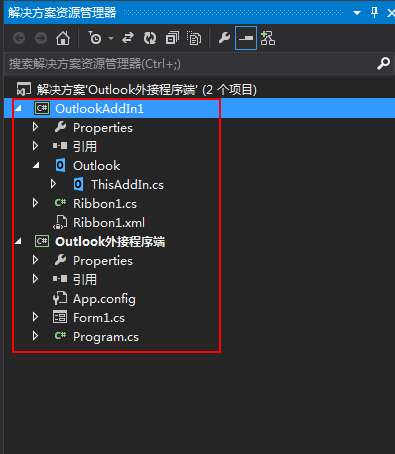Click wrench icon of OutlookAddIn1 Properties
This screenshot has height=454, width=395.
point(60,127)
